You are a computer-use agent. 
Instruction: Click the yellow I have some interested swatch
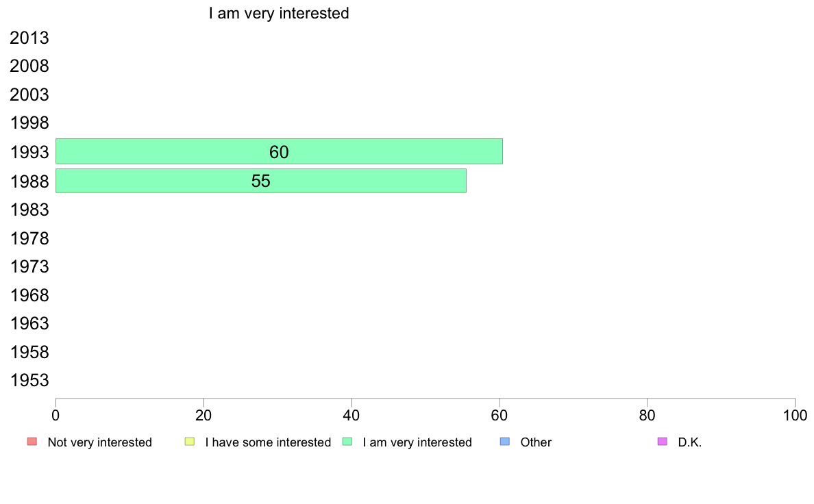tap(190, 442)
